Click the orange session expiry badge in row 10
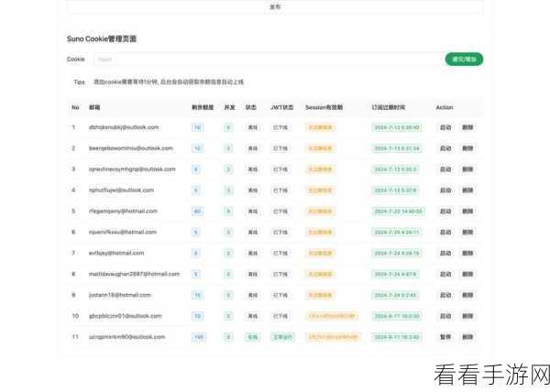The image size is (550, 392). pyautogui.click(x=332, y=316)
